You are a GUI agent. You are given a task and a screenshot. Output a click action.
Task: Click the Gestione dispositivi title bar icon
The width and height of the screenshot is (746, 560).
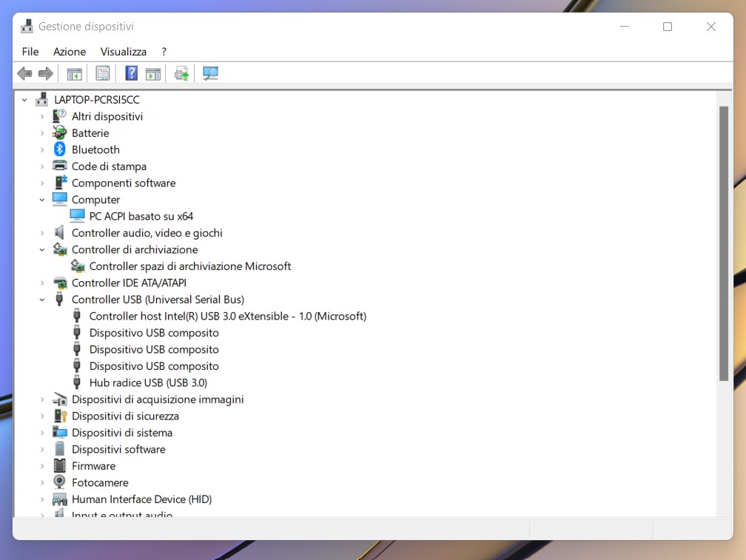pos(27,26)
